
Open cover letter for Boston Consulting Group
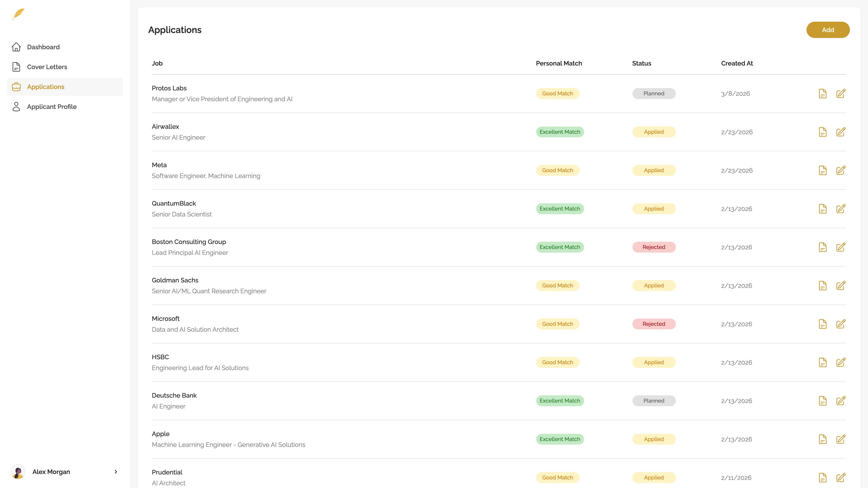pyautogui.click(x=823, y=247)
